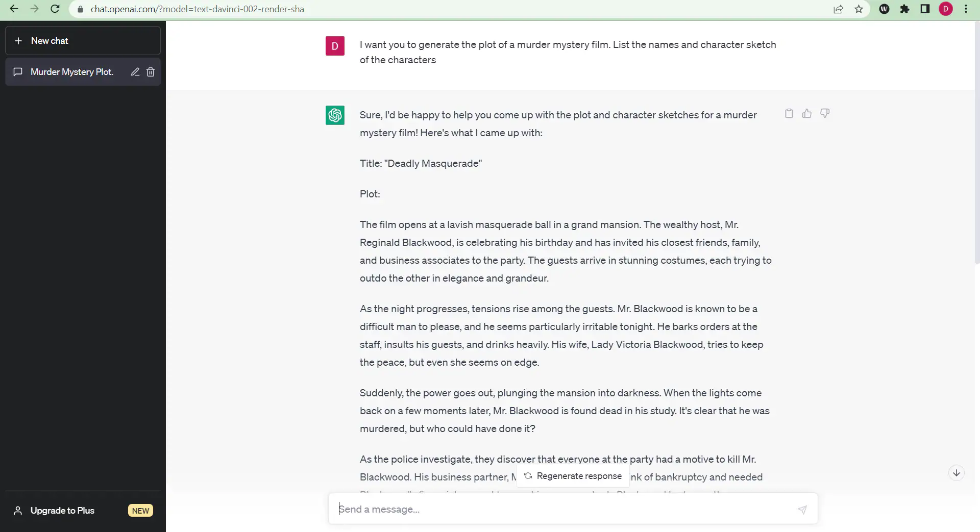Click the thumbs down feedback icon
Screen dimensions: 980x532
coord(824,114)
